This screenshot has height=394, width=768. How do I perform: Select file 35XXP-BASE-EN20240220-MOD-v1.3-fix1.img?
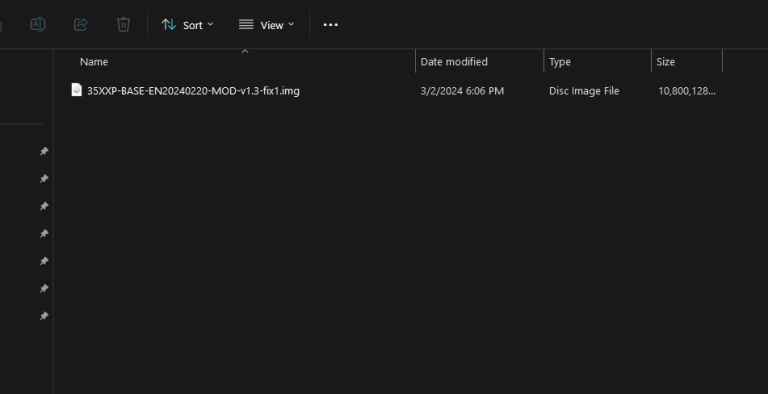(193, 91)
